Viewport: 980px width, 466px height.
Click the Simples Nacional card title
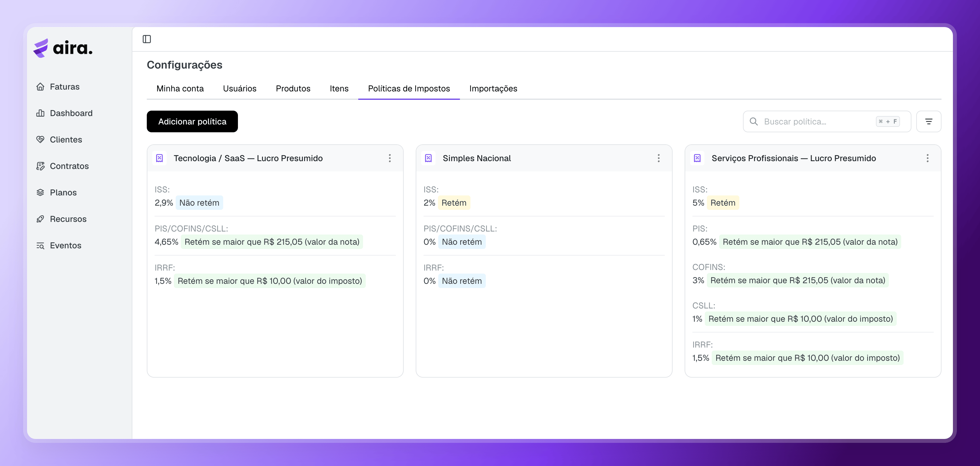pos(477,158)
